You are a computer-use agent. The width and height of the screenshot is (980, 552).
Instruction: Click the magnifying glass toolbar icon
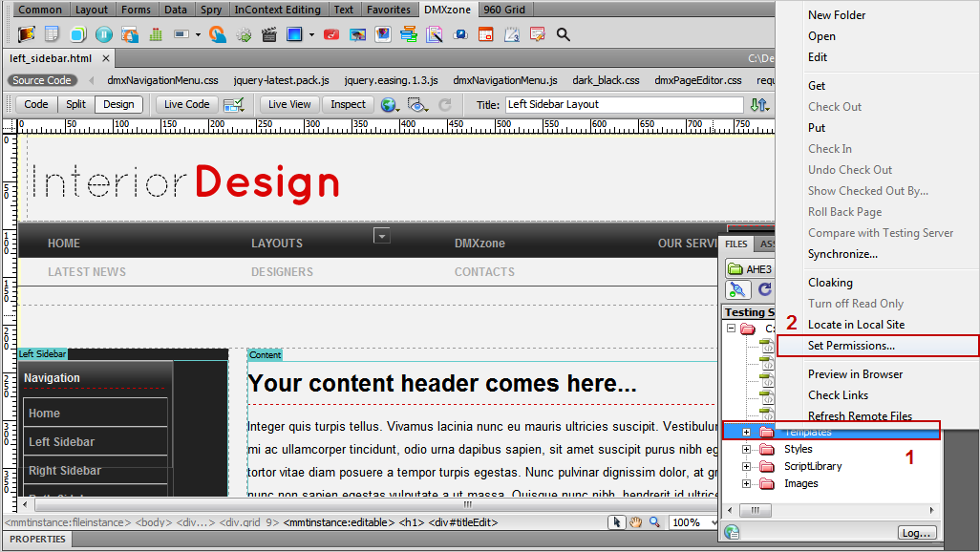pyautogui.click(x=564, y=34)
